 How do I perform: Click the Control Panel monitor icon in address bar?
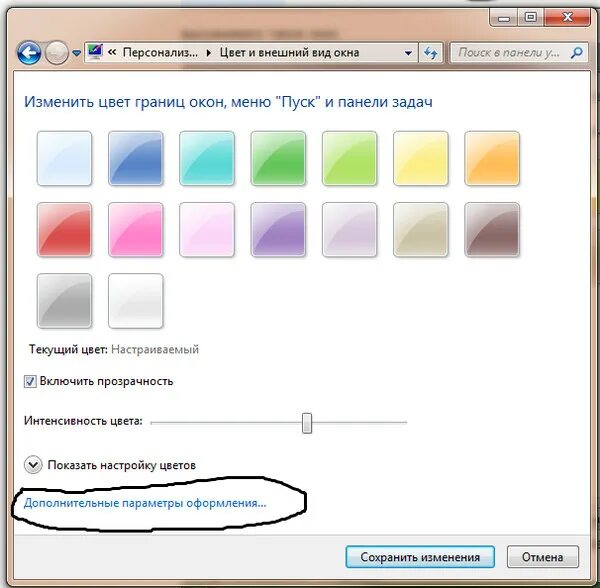tap(95, 52)
